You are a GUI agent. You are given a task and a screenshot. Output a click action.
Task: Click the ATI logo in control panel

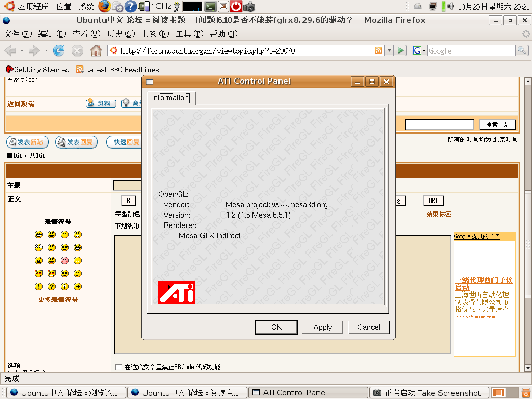(x=177, y=292)
